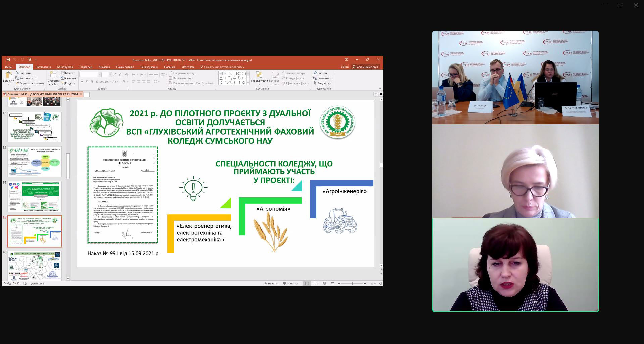
Task: Expand the Розділ section dropdown
Action: (68, 83)
